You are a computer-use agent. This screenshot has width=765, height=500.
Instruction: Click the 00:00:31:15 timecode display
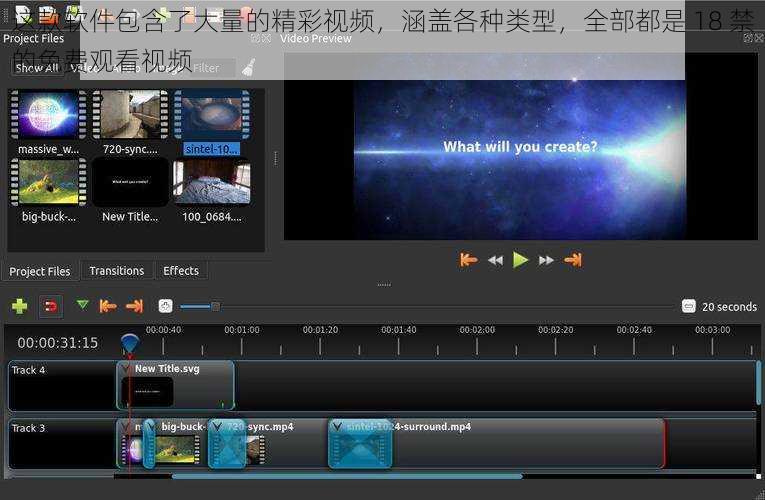(58, 343)
